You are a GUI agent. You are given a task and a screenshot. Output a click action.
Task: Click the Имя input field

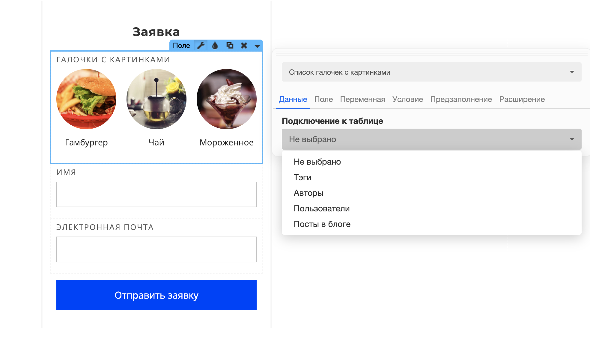click(156, 194)
